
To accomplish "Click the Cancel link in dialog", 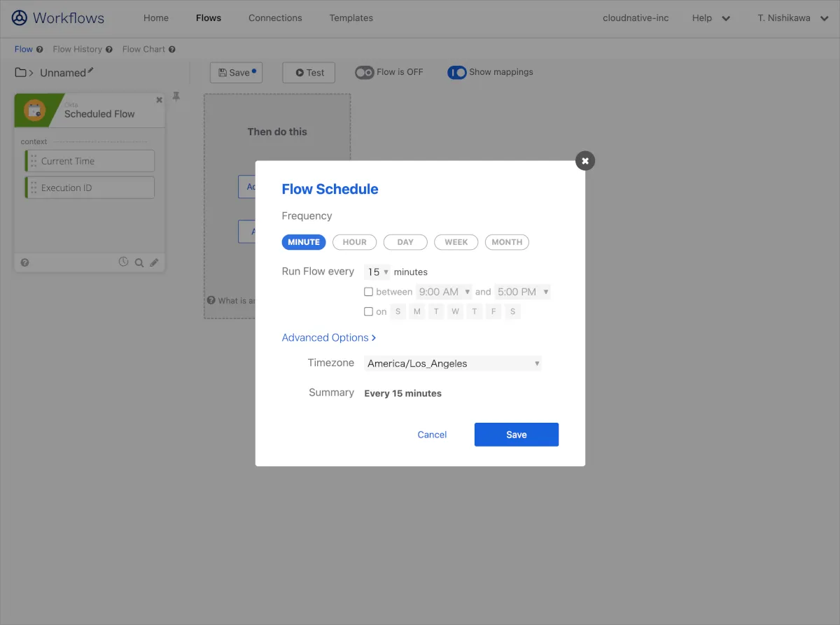I will click(432, 435).
